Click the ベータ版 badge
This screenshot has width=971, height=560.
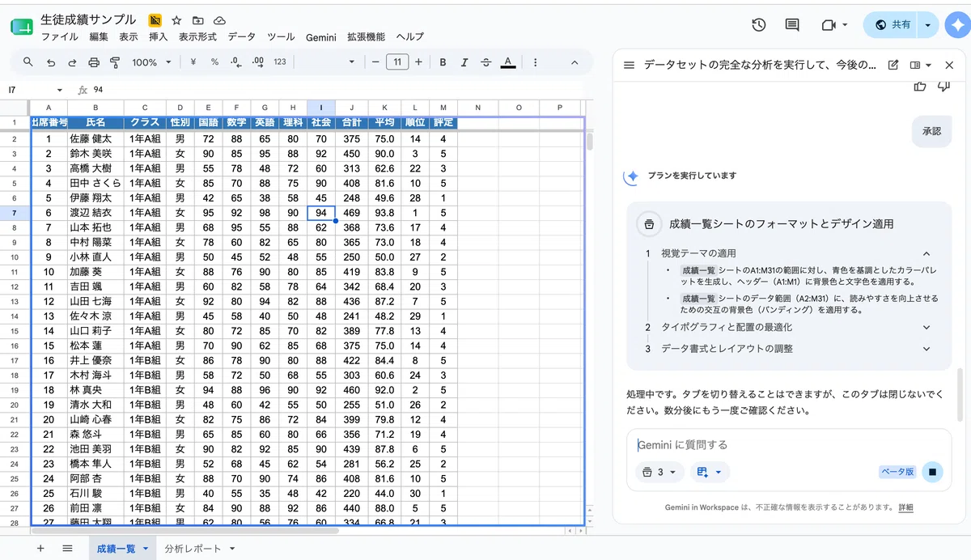tap(897, 472)
